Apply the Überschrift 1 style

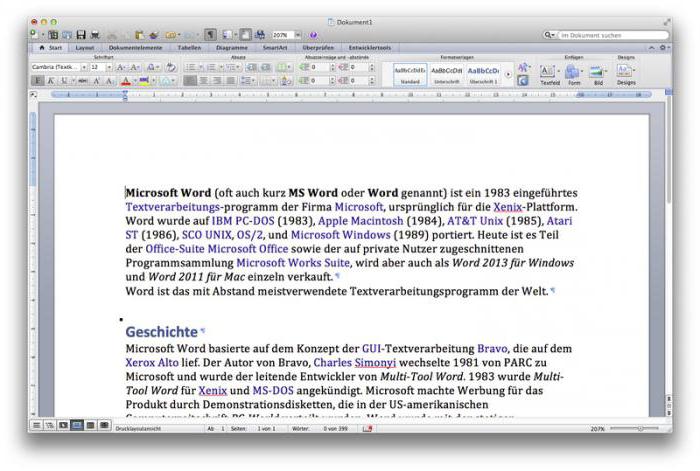(x=483, y=75)
